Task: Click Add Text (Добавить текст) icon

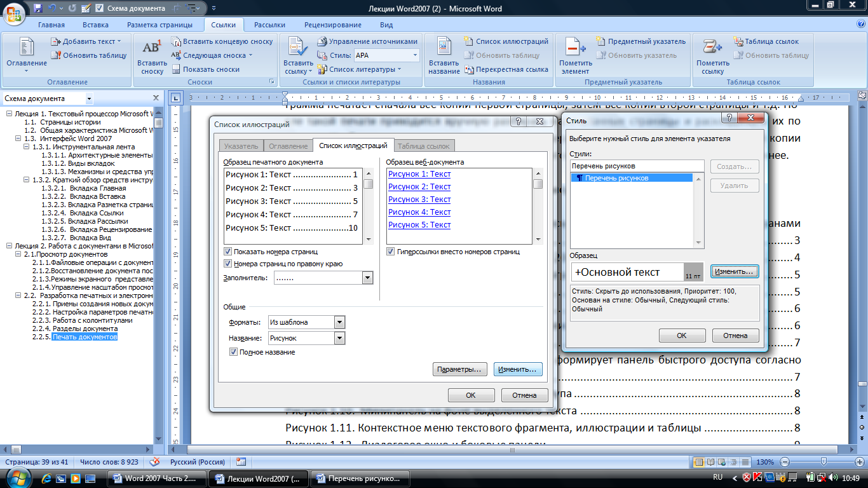Action: point(56,41)
